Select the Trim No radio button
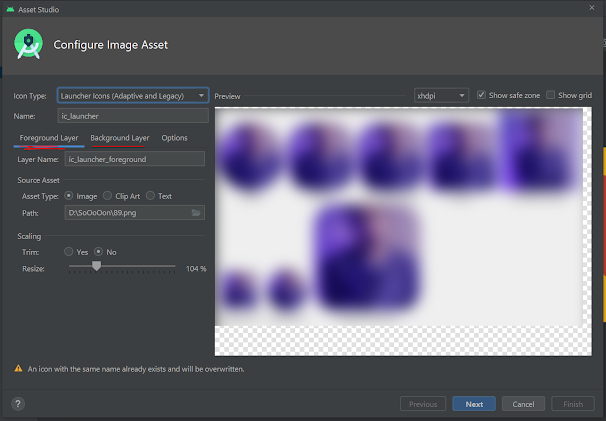Screen dimensions: 606x421 [98, 251]
